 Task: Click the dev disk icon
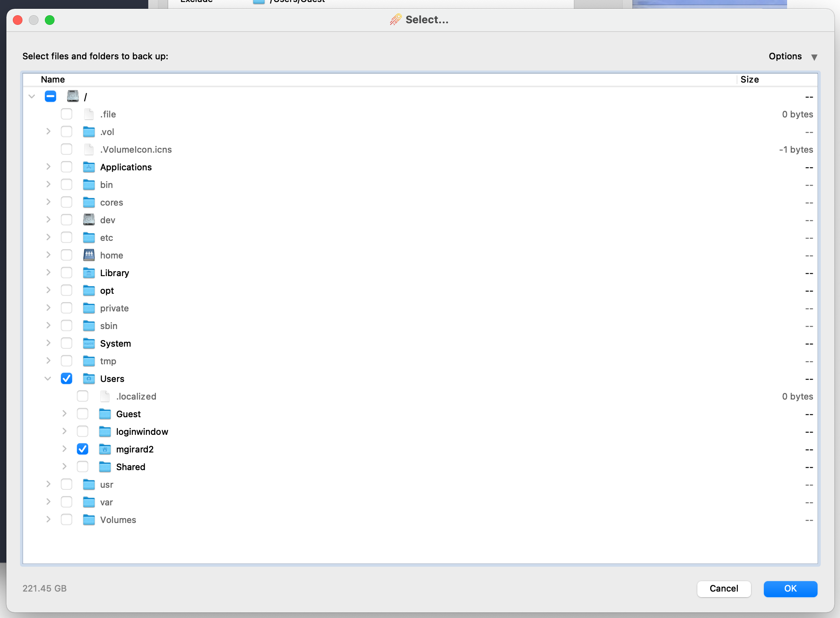coord(89,220)
